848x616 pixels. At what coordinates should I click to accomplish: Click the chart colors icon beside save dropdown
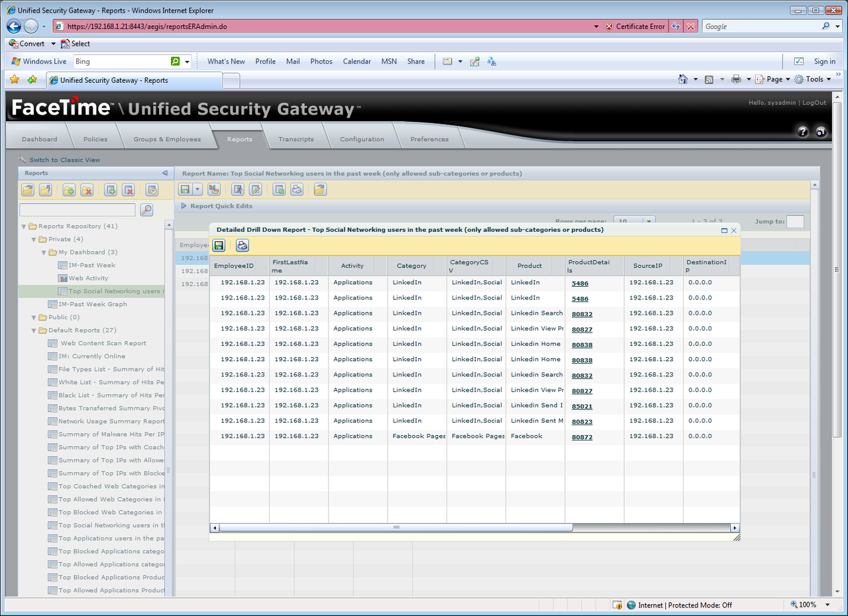(214, 189)
